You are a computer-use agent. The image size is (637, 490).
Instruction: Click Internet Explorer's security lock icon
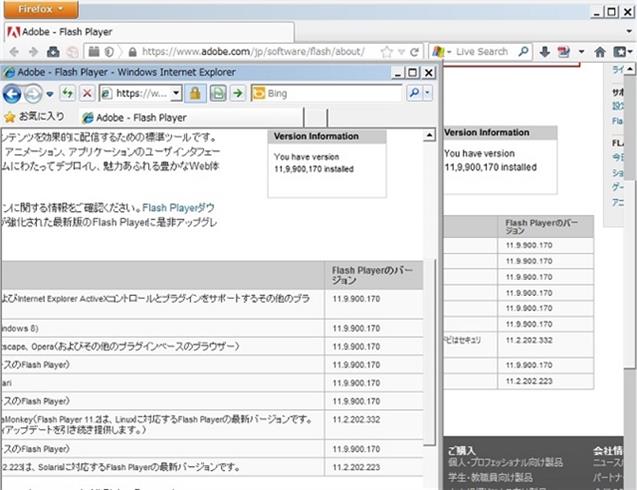(195, 93)
